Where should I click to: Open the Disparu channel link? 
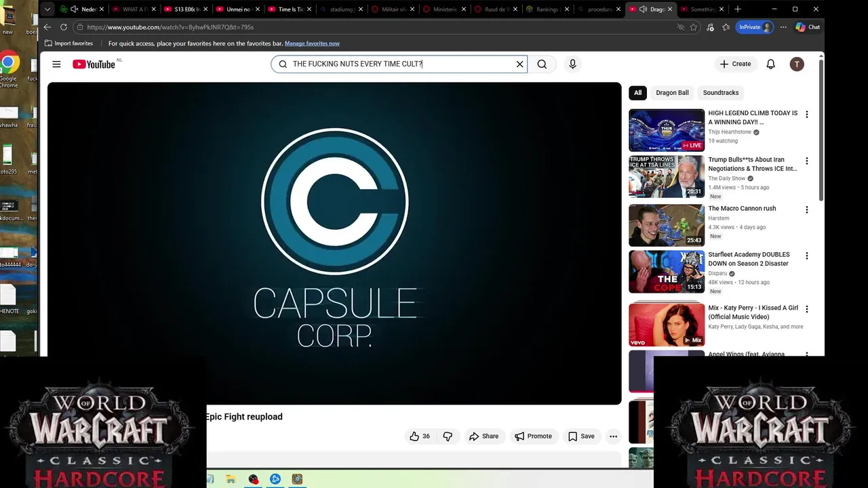point(717,274)
